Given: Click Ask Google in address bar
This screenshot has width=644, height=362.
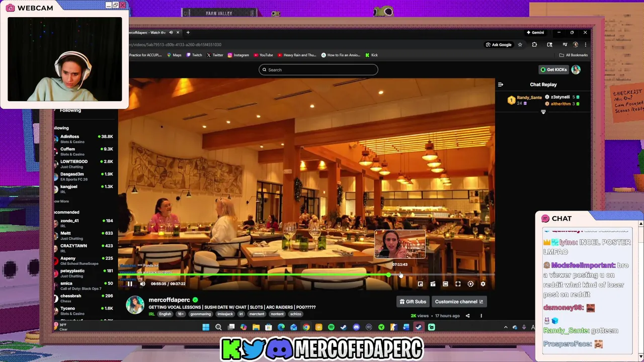Looking at the screenshot, I should coord(499,45).
